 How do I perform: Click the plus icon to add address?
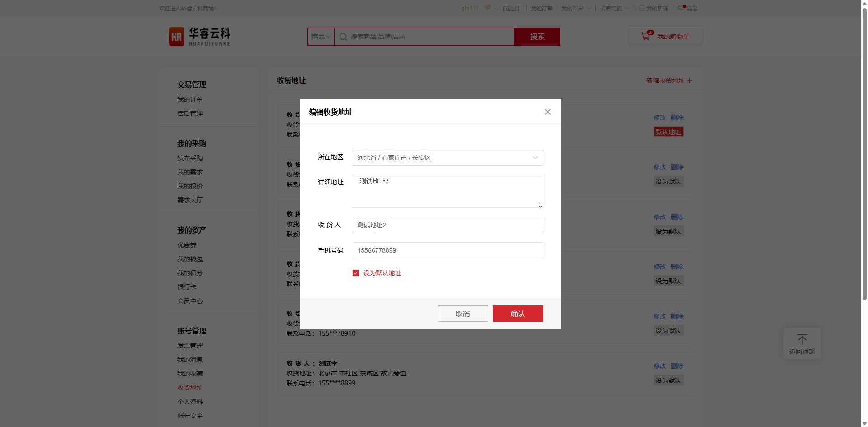(x=689, y=80)
